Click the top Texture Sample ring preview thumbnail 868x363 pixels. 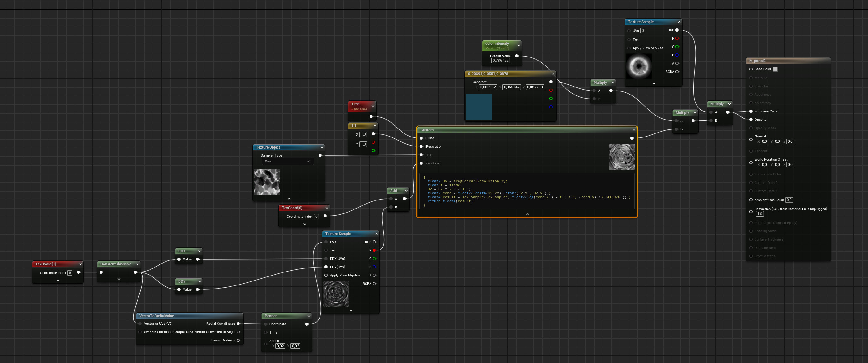pos(639,66)
